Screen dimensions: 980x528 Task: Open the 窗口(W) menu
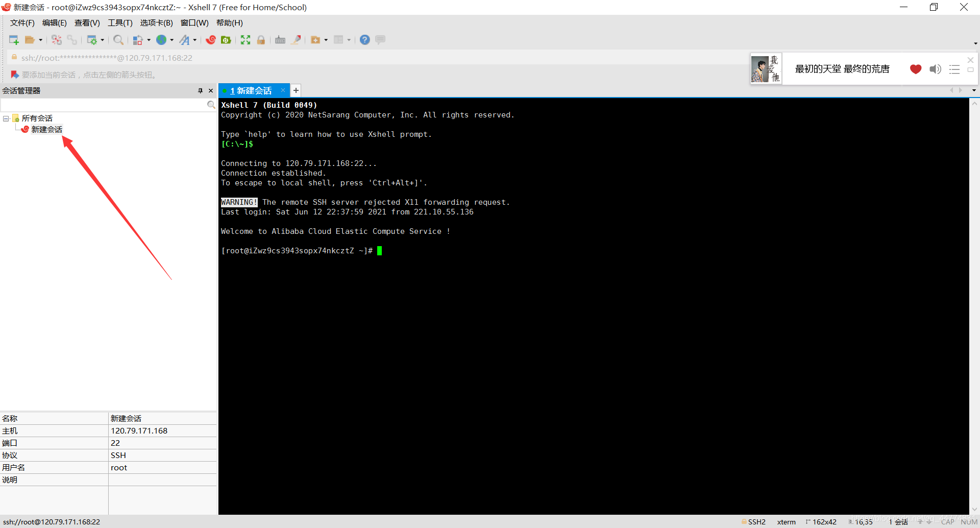coord(194,23)
